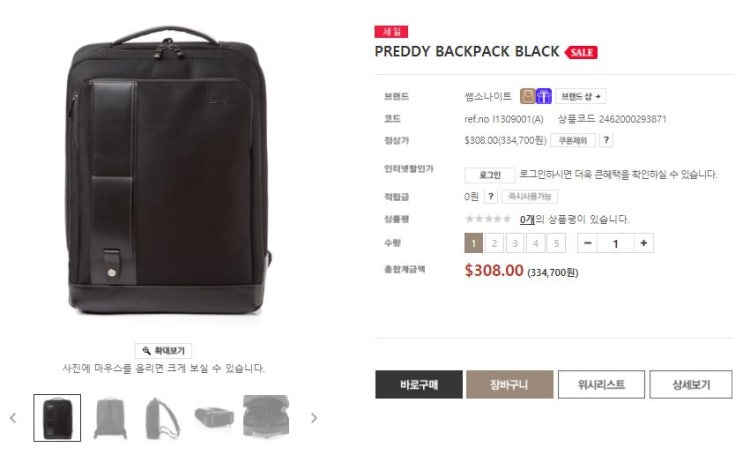This screenshot has width=743, height=455.
Task: Click the magnifier 확대보기 zoom icon
Action: pyautogui.click(x=146, y=351)
